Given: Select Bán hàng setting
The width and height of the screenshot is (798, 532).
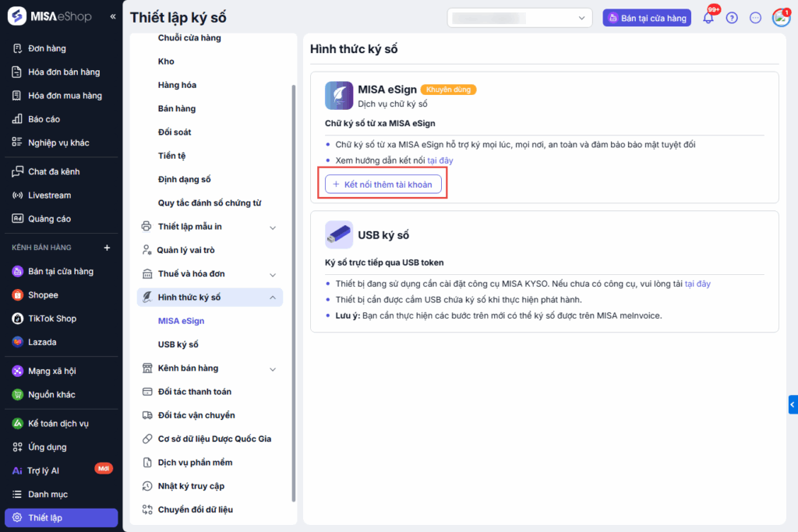Looking at the screenshot, I should pyautogui.click(x=177, y=108).
